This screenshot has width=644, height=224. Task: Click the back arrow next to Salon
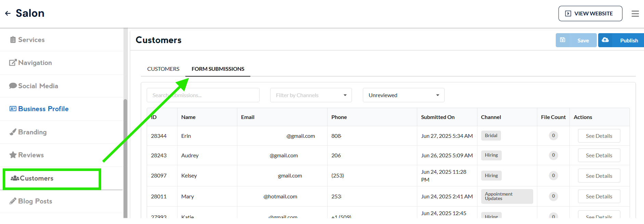[x=8, y=13]
